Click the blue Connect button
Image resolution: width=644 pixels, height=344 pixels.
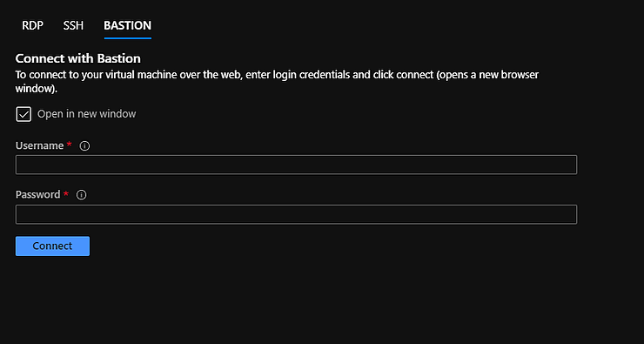coord(52,246)
